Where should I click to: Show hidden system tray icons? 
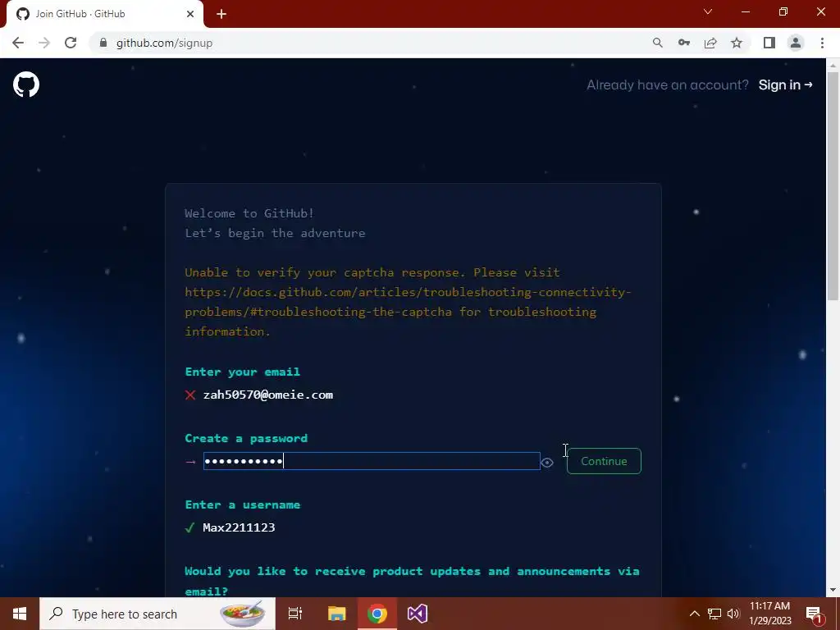[x=694, y=614]
